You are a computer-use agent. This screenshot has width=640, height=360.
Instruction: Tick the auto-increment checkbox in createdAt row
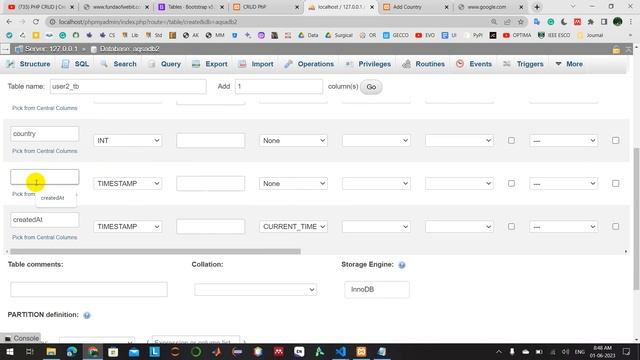pos(616,227)
